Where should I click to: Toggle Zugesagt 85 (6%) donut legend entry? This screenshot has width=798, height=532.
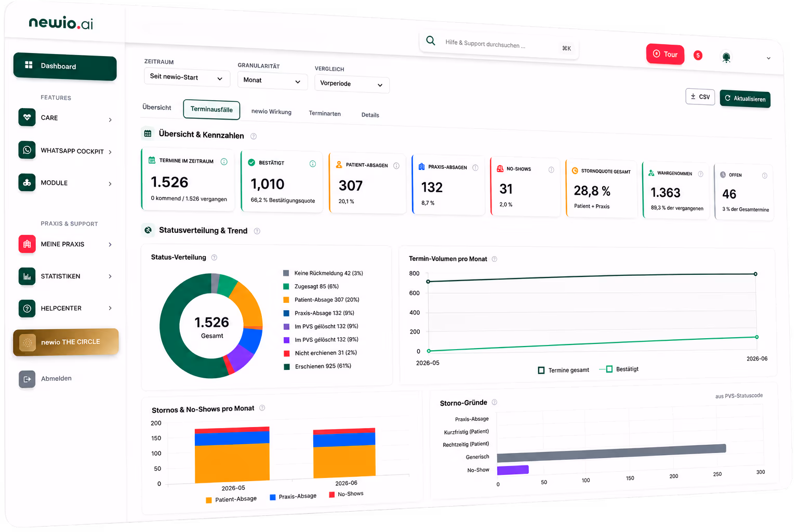pos(311,286)
